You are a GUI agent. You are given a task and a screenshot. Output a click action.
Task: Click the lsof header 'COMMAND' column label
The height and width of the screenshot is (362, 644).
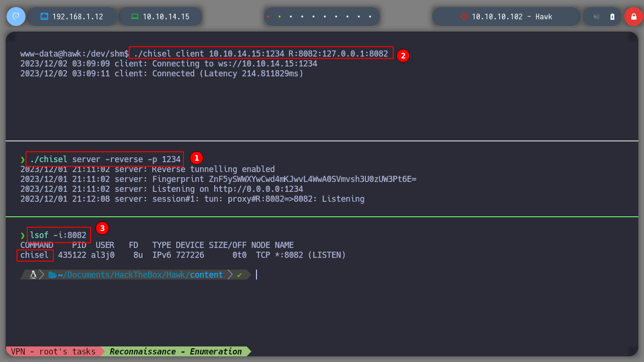tap(37, 245)
